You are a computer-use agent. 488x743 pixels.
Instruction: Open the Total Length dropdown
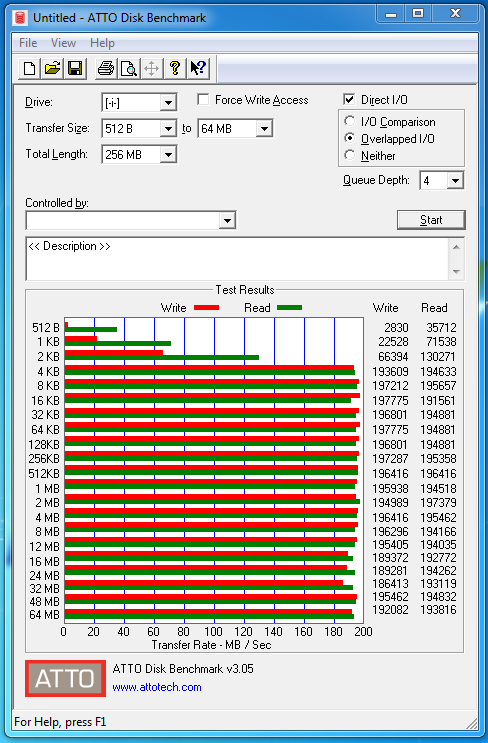coord(168,154)
